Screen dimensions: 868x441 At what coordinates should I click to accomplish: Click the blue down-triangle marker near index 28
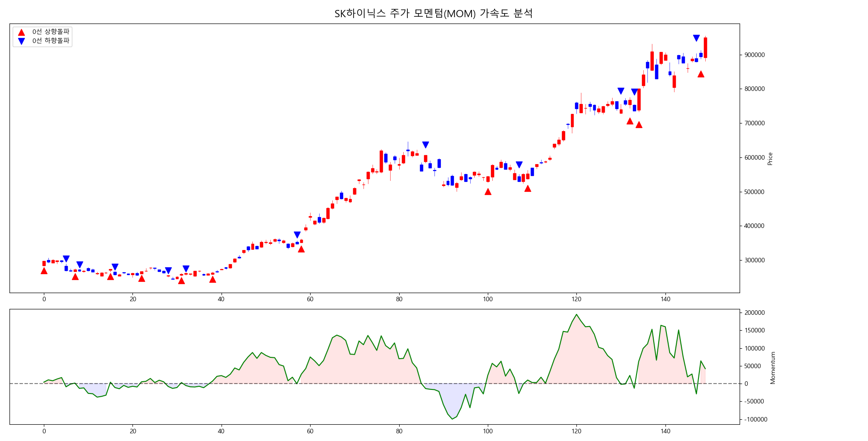click(168, 270)
